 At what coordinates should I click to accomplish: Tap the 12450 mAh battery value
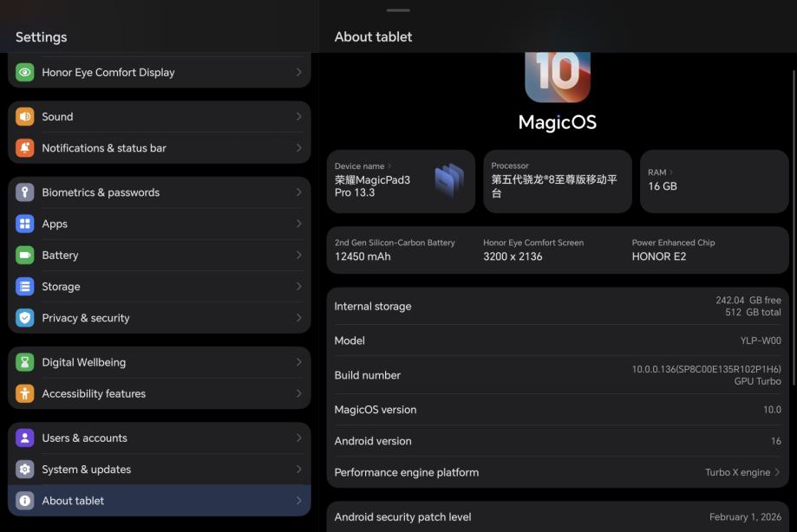coord(363,256)
